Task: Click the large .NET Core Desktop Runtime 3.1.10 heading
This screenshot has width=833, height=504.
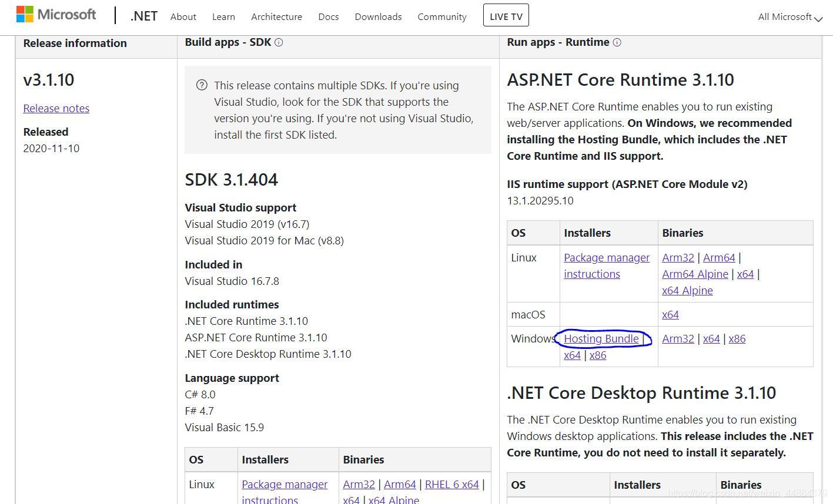Action: (x=641, y=392)
